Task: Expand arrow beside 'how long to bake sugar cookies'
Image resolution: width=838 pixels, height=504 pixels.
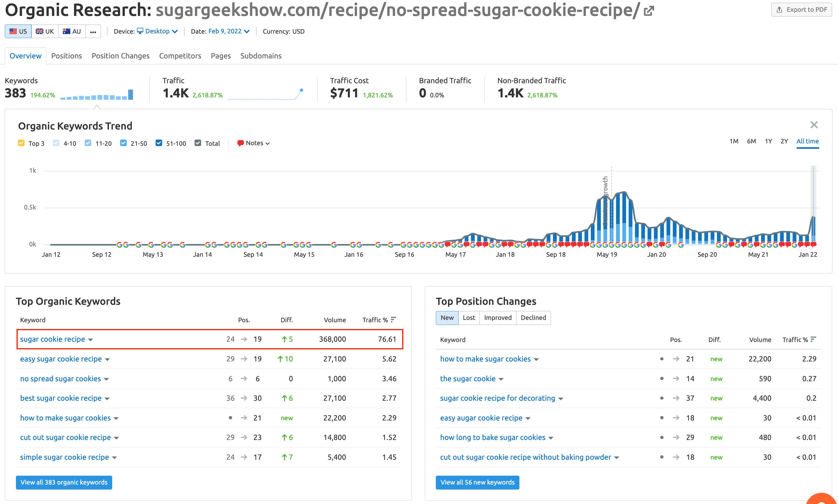Action: tap(551, 438)
